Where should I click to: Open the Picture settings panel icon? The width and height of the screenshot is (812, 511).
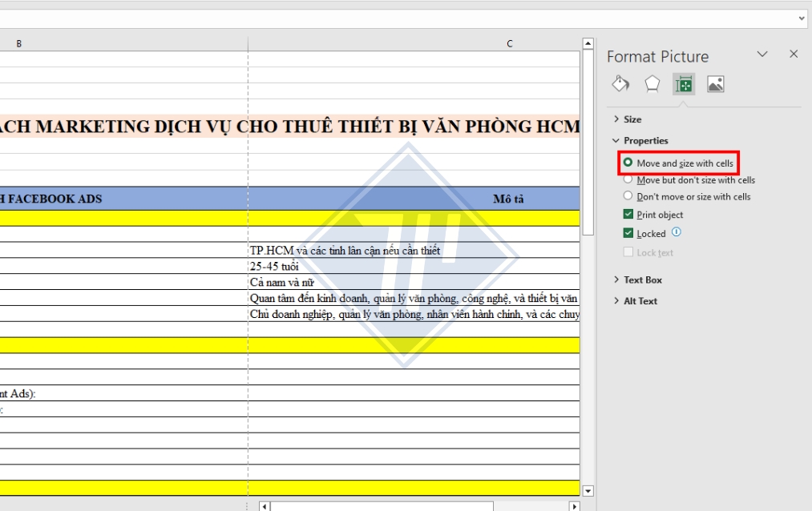(x=716, y=82)
